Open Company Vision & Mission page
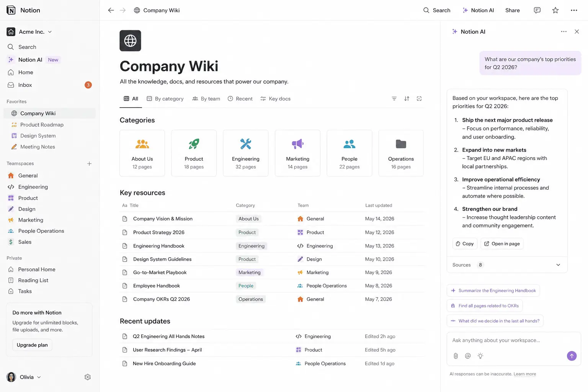This screenshot has width=588, height=392. pos(163,219)
